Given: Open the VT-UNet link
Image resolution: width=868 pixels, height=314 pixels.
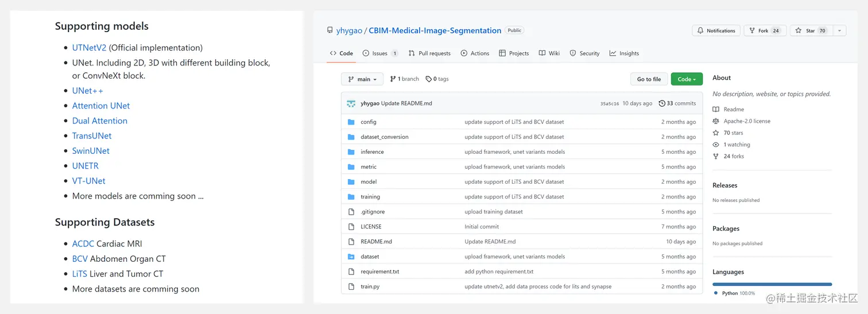Looking at the screenshot, I should click(89, 180).
